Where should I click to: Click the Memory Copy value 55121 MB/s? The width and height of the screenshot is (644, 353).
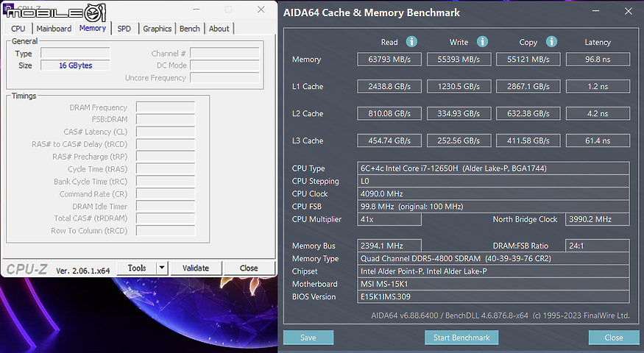(x=528, y=59)
